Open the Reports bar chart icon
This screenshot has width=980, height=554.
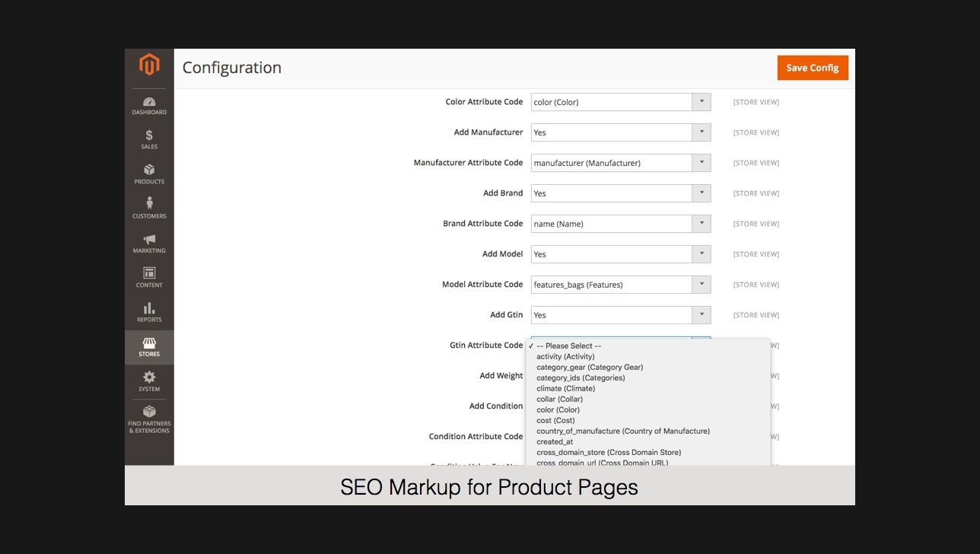coord(149,308)
